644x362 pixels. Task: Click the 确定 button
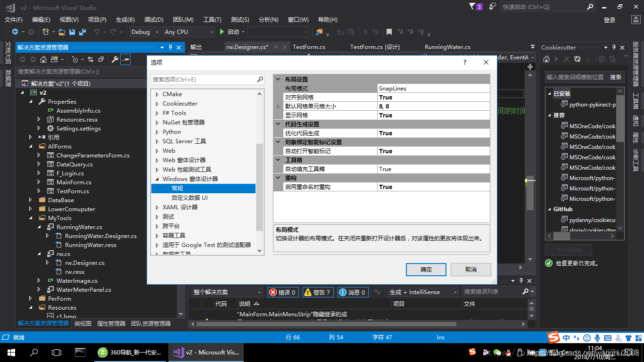pos(426,270)
